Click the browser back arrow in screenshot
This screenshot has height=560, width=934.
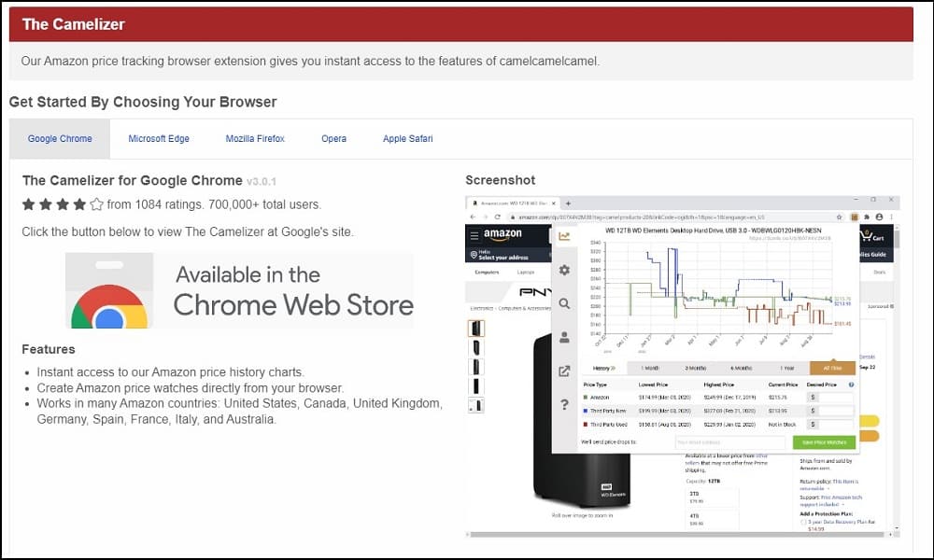[474, 217]
